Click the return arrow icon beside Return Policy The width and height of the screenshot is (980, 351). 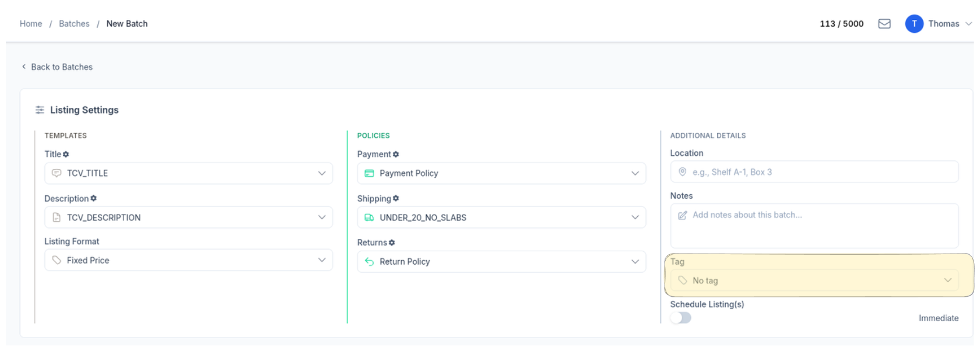[370, 261]
